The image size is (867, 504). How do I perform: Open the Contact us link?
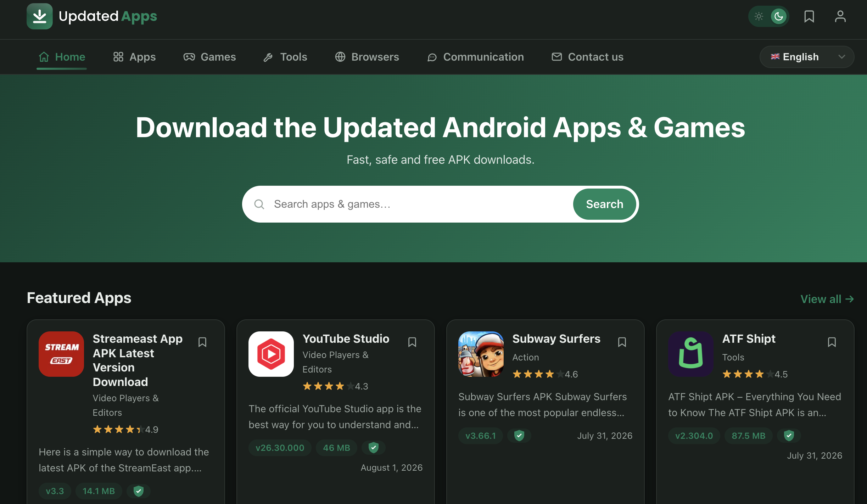587,57
